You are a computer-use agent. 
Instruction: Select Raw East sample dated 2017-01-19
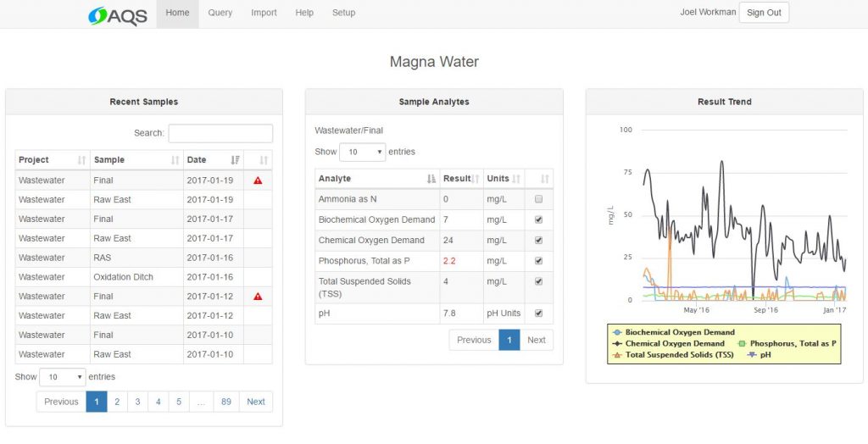(x=144, y=200)
